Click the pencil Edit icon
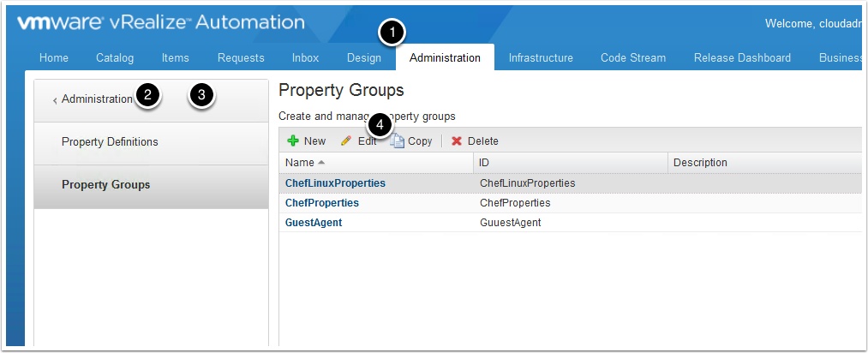This screenshot has height=353, width=868. [x=346, y=141]
